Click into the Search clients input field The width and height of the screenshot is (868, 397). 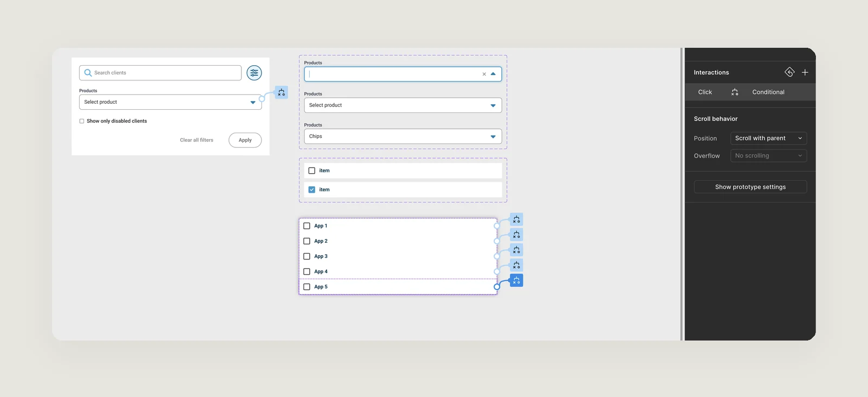160,73
